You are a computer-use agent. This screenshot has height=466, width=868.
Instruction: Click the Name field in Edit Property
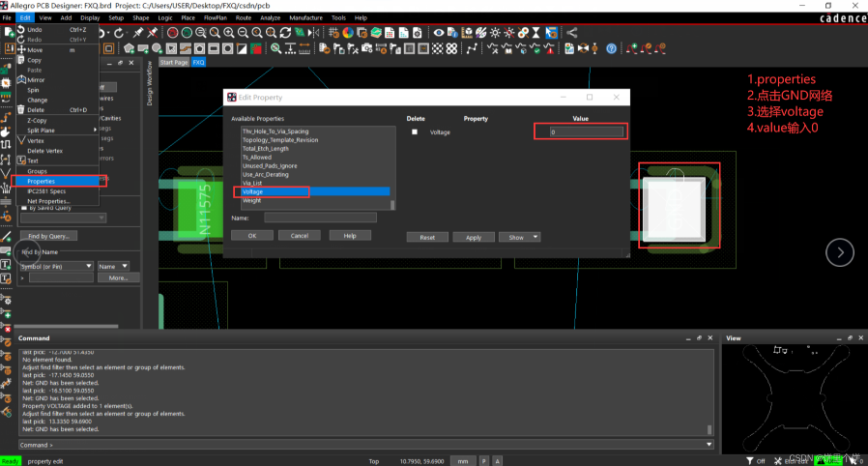pyautogui.click(x=320, y=218)
